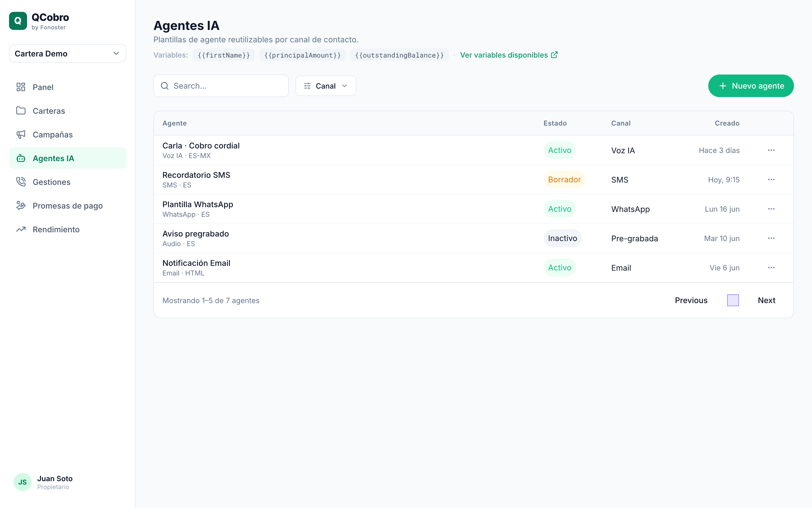Go to Panel in the sidebar
Image resolution: width=812 pixels, height=508 pixels.
[x=67, y=87]
